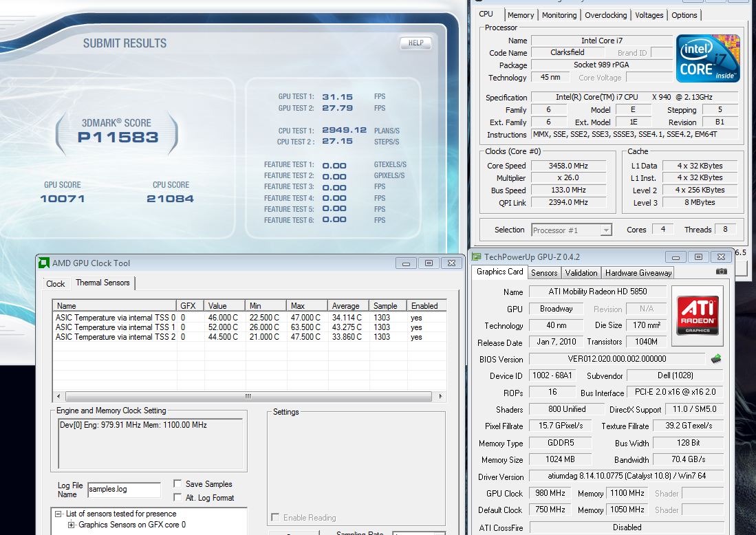Screen dimensions: 756x535
Task: Open the Monitoring tab
Action: tap(559, 15)
